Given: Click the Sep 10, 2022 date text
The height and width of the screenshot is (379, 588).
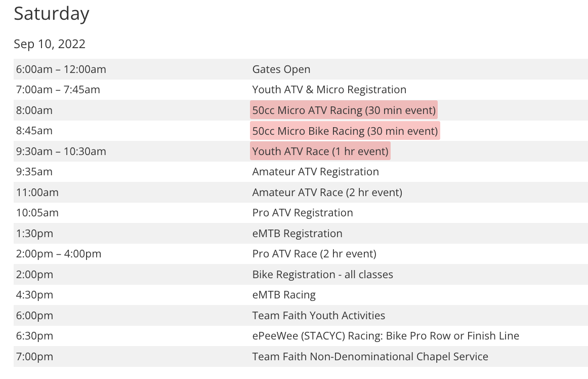Looking at the screenshot, I should 50,44.
